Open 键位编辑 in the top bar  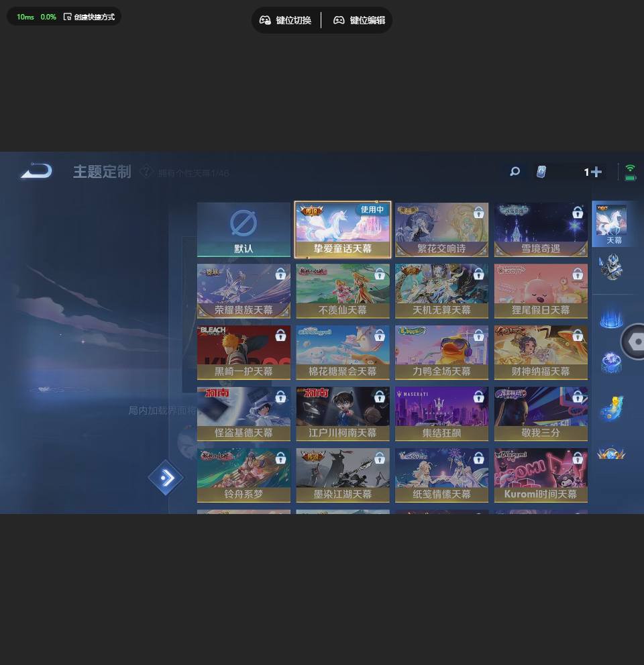[x=360, y=20]
